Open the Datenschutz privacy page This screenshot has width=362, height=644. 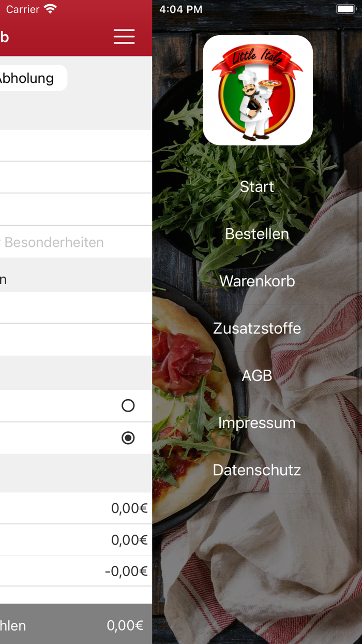click(257, 470)
